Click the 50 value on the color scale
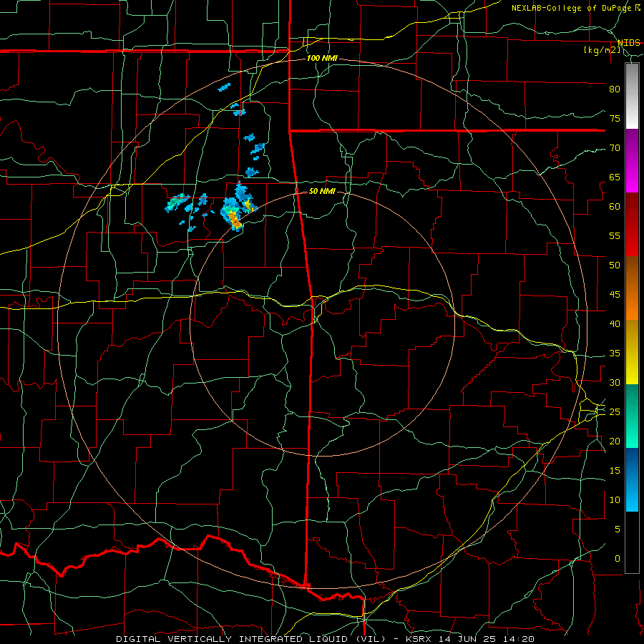The height and width of the screenshot is (644, 644). click(615, 265)
